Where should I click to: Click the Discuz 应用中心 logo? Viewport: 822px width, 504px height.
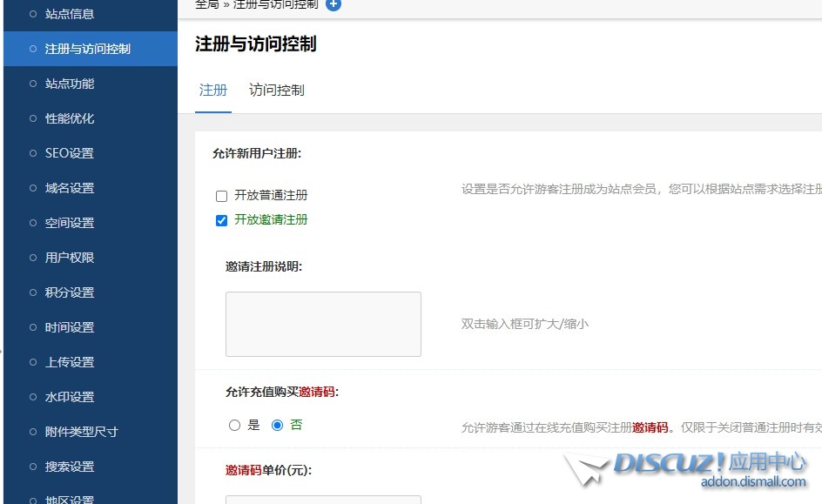tap(688, 468)
